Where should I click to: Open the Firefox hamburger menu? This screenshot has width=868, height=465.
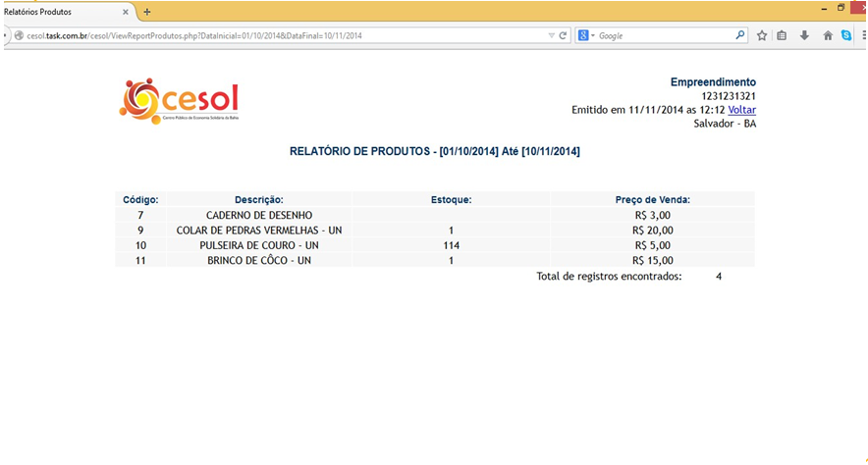[862, 35]
